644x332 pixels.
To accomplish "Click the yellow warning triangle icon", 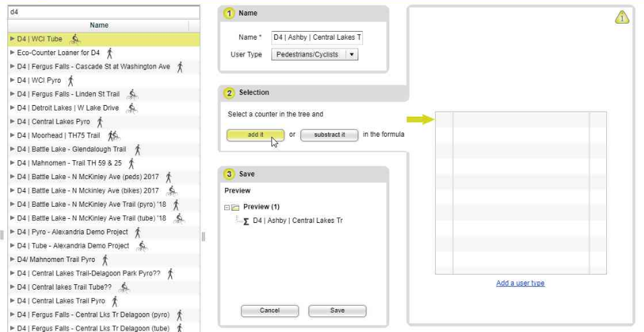I will point(622,18).
